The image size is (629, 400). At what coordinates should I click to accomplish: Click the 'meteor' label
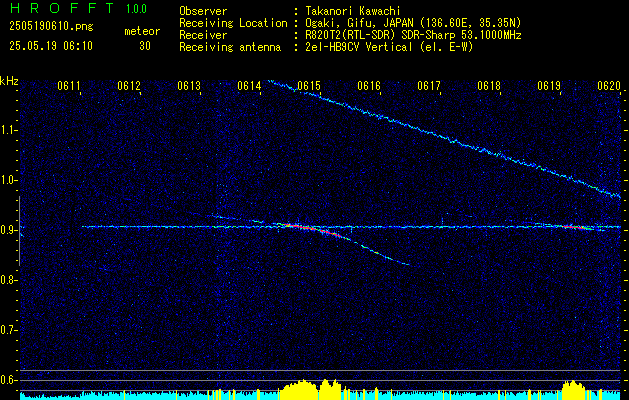142,31
